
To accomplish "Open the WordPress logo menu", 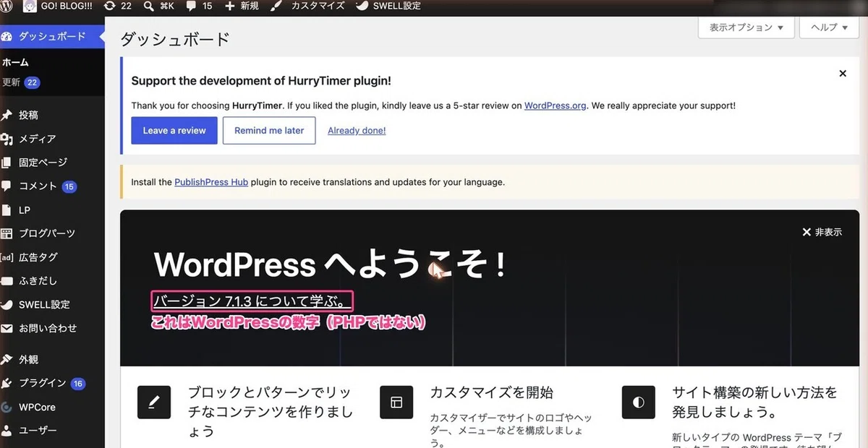I will pyautogui.click(x=7, y=6).
